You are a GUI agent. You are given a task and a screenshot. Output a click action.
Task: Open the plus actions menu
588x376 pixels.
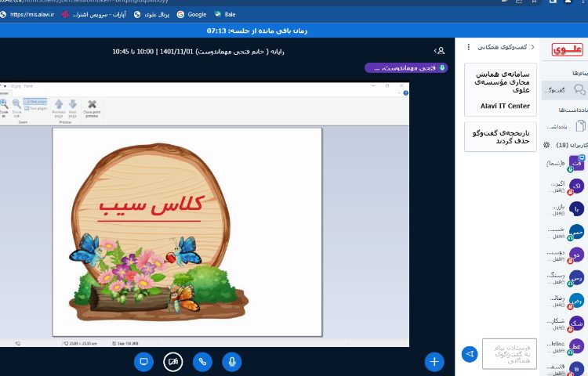click(434, 362)
